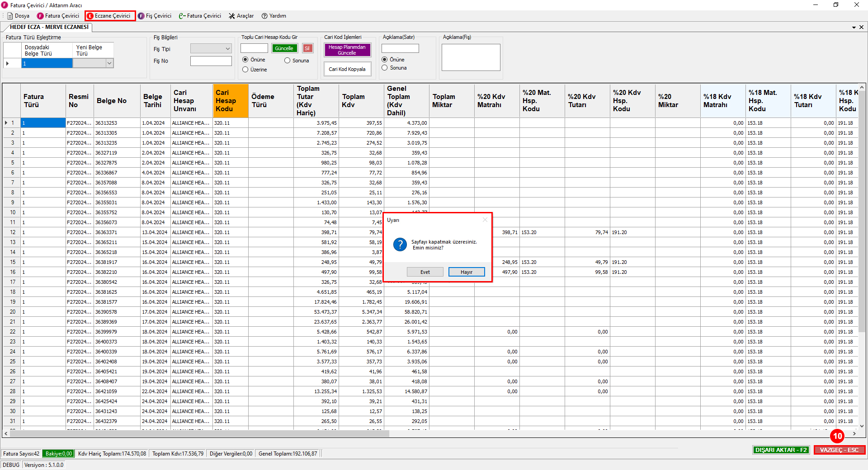The height and width of the screenshot is (470, 868).
Task: Click the Fatura Çevirici F icon
Action: pyautogui.click(x=40, y=16)
